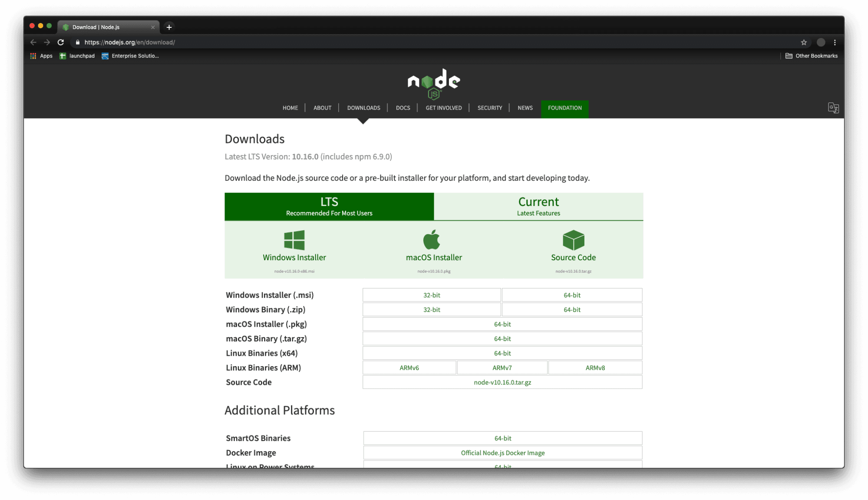Click the ARMv7 Linux Binaries option

coord(502,368)
